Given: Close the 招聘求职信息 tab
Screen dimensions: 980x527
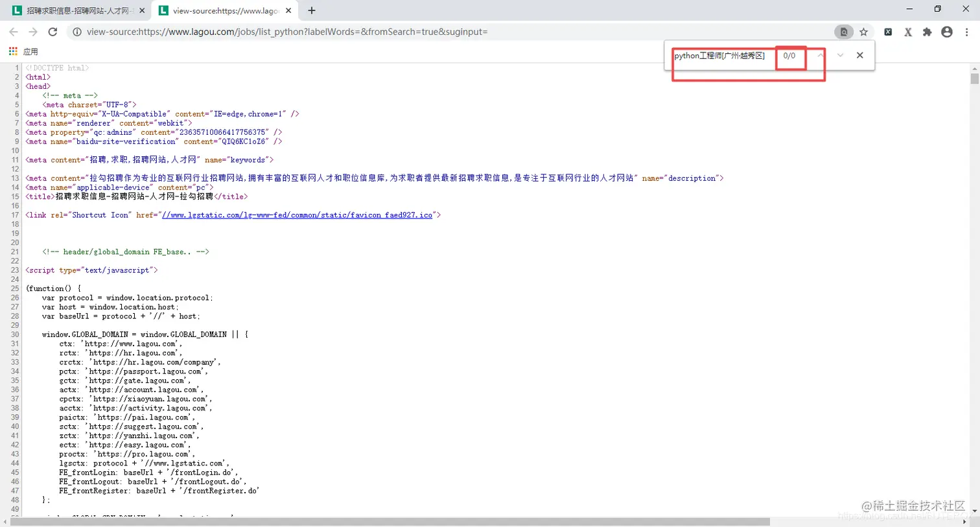Looking at the screenshot, I should tap(142, 10).
